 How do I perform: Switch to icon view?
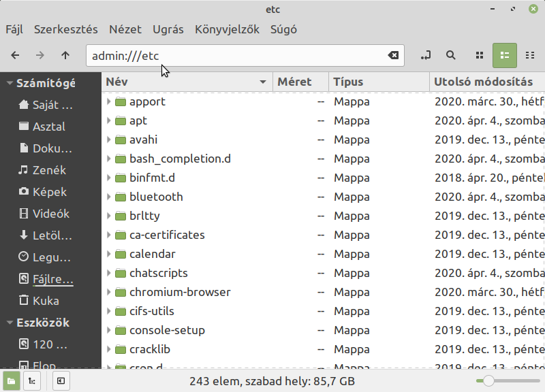click(480, 55)
